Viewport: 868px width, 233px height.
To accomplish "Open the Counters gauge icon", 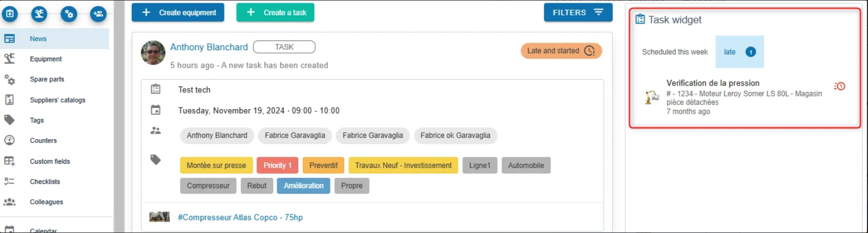I will point(9,140).
